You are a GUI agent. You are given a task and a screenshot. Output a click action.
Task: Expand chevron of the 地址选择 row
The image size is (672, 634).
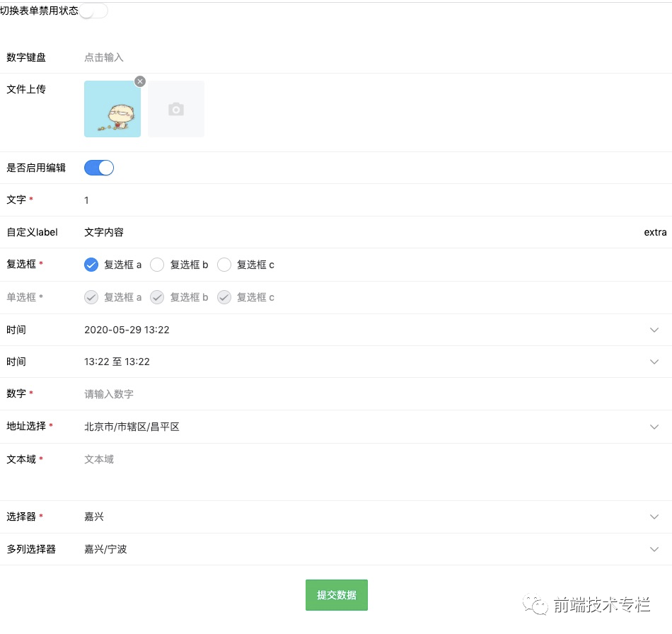pos(654,427)
